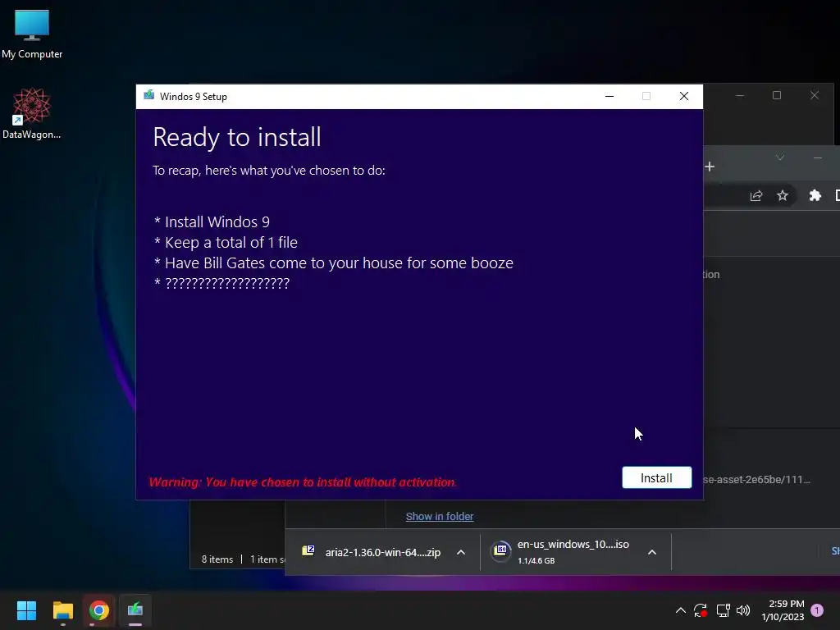Click the Chrome share page icon
This screenshot has height=630, width=840.
(756, 195)
